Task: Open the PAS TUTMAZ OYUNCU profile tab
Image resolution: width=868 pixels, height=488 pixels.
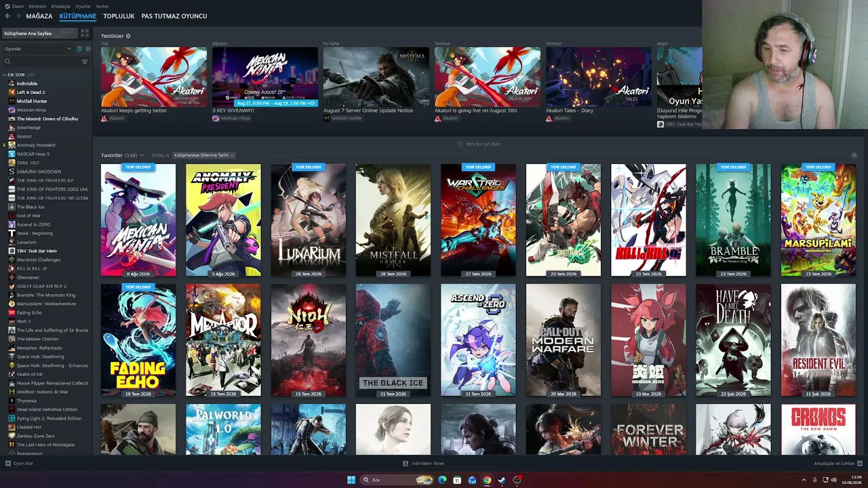Action: [174, 16]
